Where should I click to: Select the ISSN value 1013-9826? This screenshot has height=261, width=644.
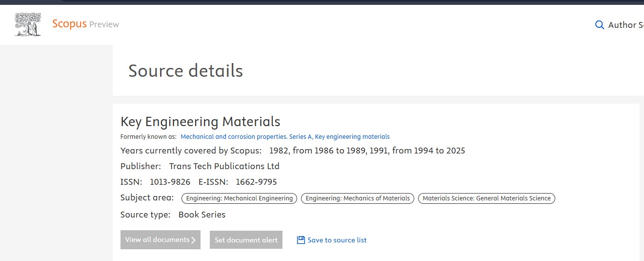coord(170,182)
